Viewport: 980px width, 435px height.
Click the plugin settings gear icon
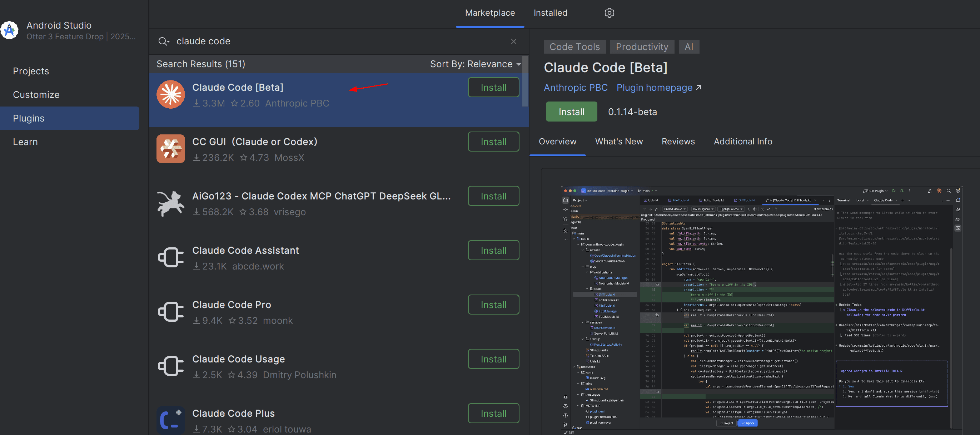pyautogui.click(x=609, y=13)
